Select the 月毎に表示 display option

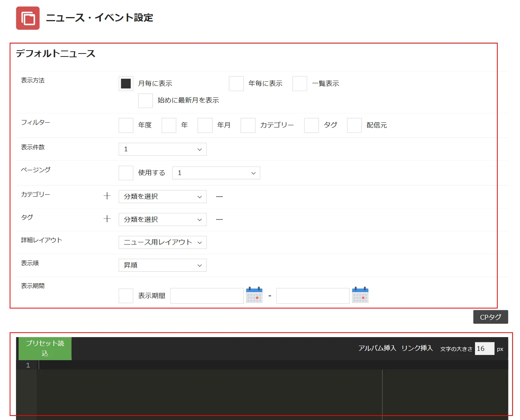[x=126, y=84]
